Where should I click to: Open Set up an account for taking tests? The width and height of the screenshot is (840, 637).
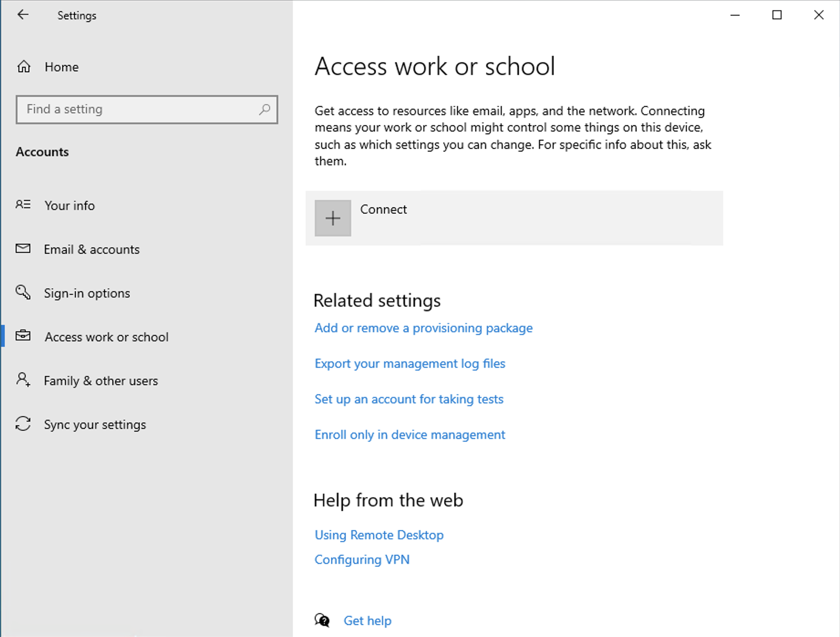coord(409,399)
